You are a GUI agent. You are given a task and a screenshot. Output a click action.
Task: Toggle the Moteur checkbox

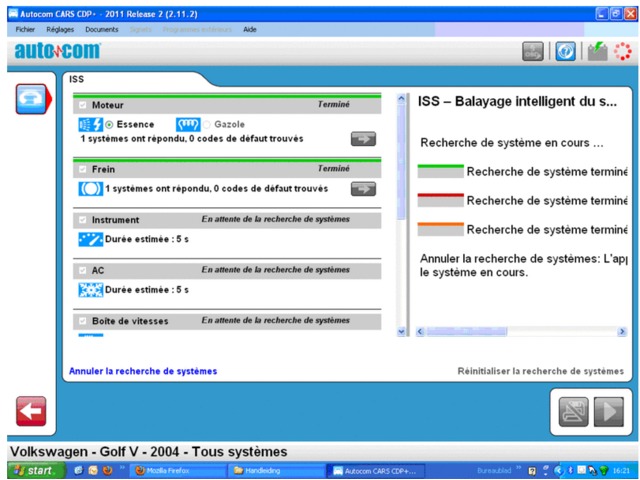coord(83,105)
